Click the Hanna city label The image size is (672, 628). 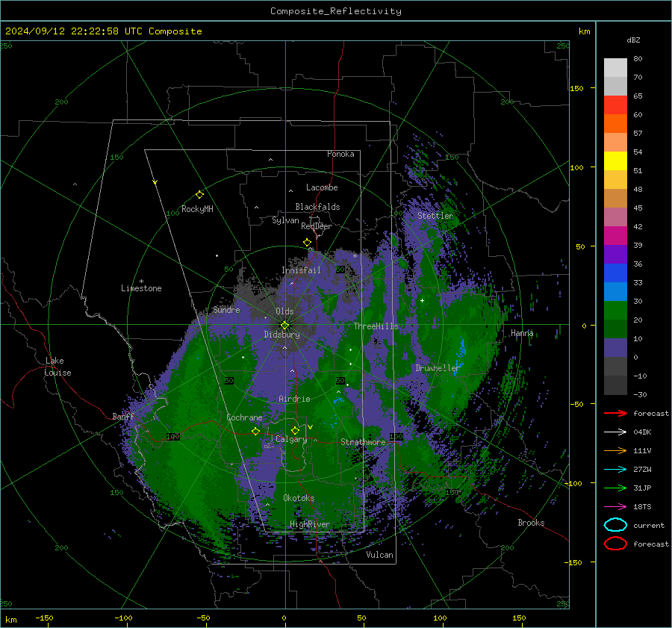(x=522, y=333)
